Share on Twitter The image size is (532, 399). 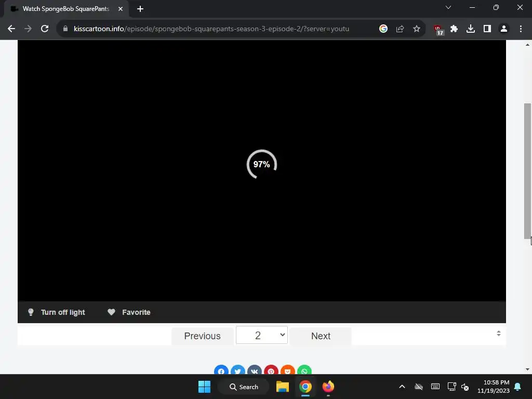pyautogui.click(x=238, y=370)
